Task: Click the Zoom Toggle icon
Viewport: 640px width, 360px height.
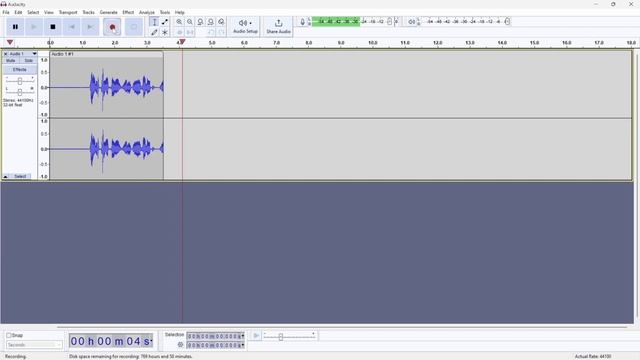Action: pos(221,22)
